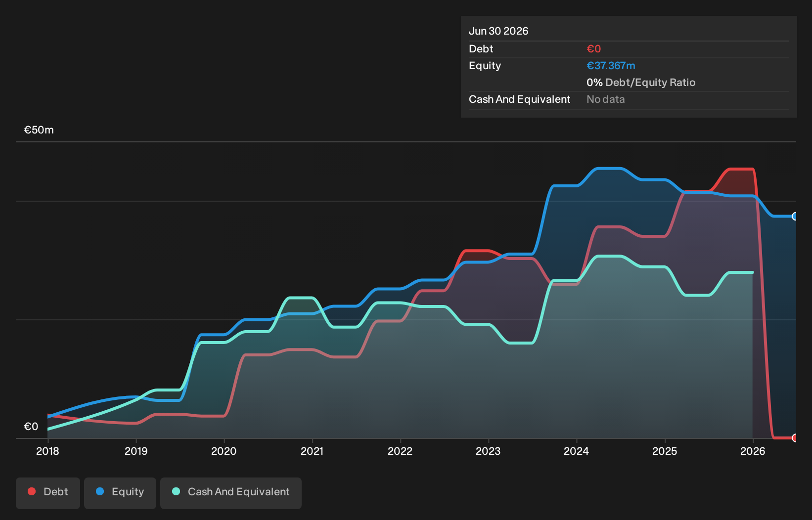The width and height of the screenshot is (812, 520).
Task: Click the Debt row label in tooltip
Action: [481, 49]
